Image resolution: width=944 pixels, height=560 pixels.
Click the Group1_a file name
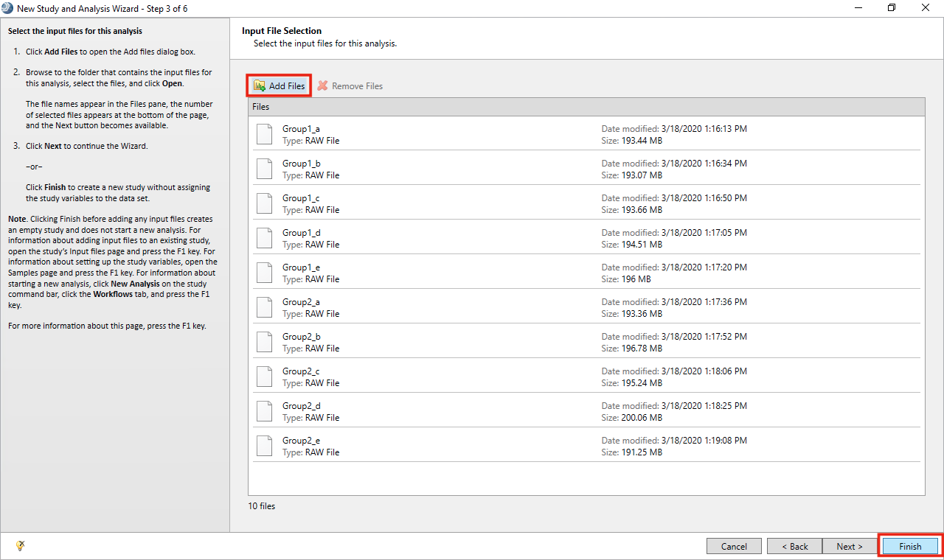coord(301,129)
